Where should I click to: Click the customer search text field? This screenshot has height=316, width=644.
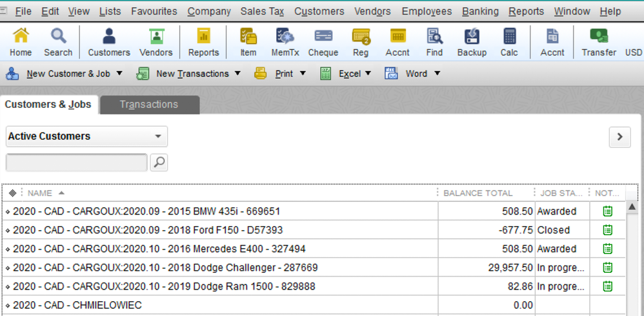point(76,163)
